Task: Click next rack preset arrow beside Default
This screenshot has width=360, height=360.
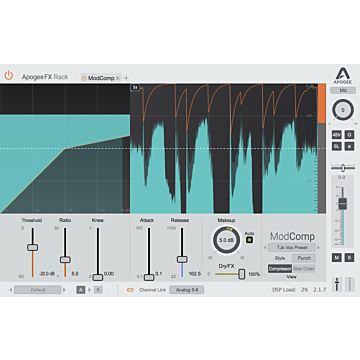Action: point(65,290)
